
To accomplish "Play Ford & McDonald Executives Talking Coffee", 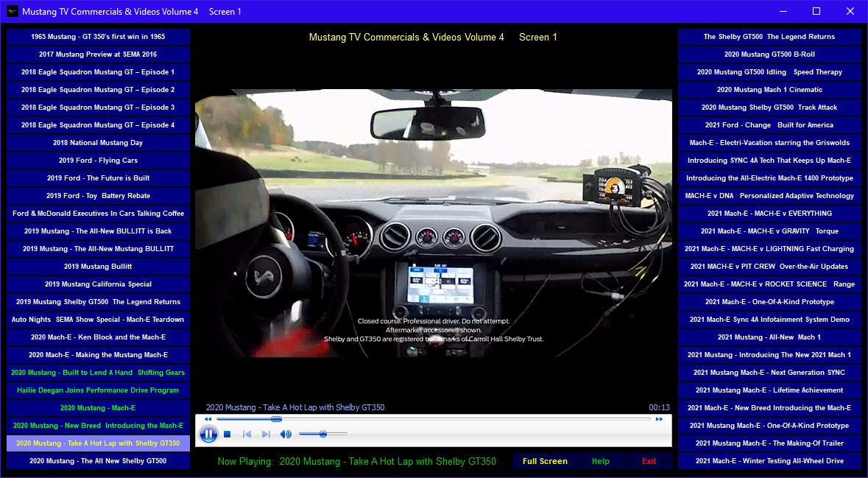I will (x=98, y=214).
